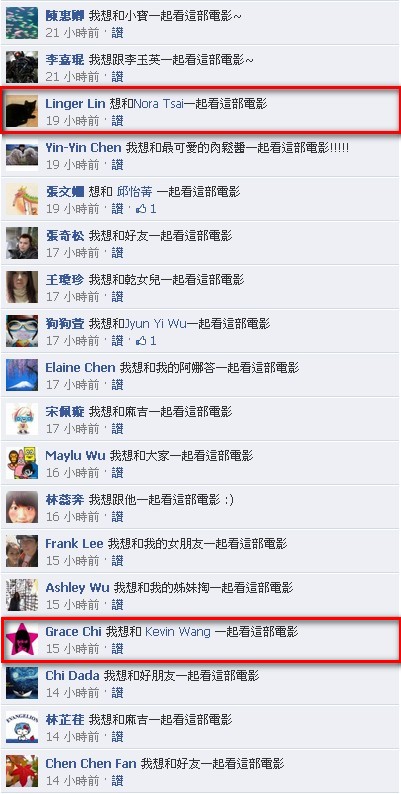Open Maylu Wu's cartoon avatar

[x=22, y=463]
